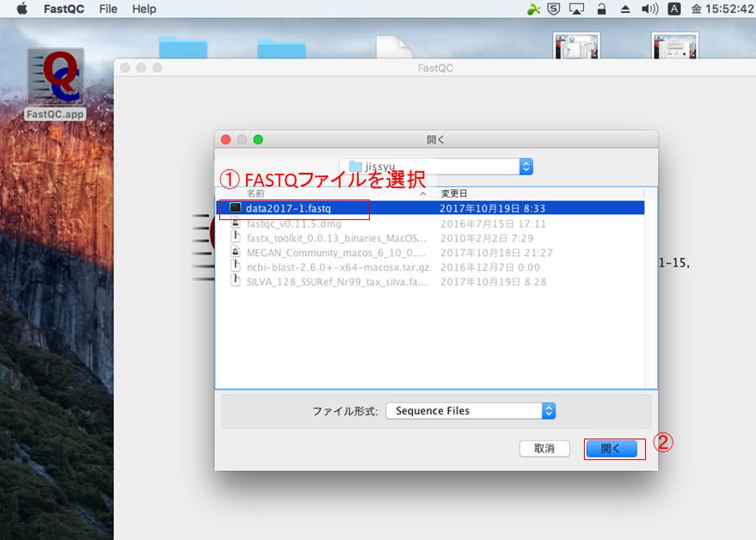Select the blank document desktop icon
The height and width of the screenshot is (540, 756).
[x=394, y=47]
